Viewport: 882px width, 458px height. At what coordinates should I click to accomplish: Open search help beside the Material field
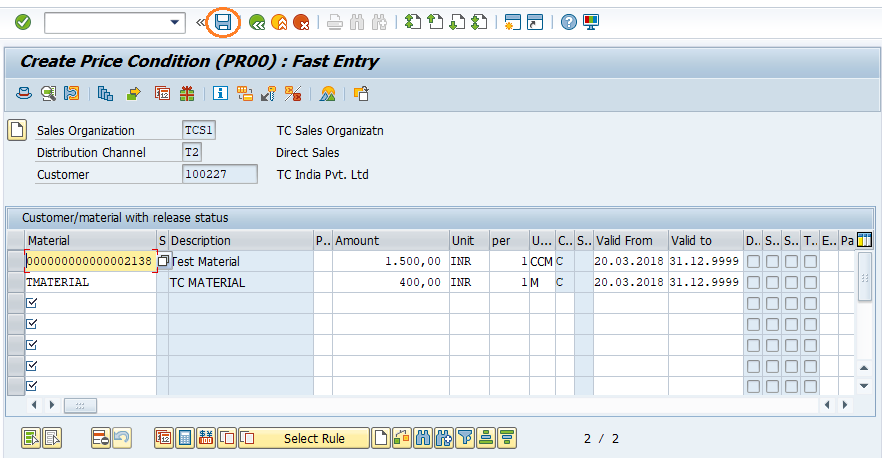pyautogui.click(x=163, y=261)
